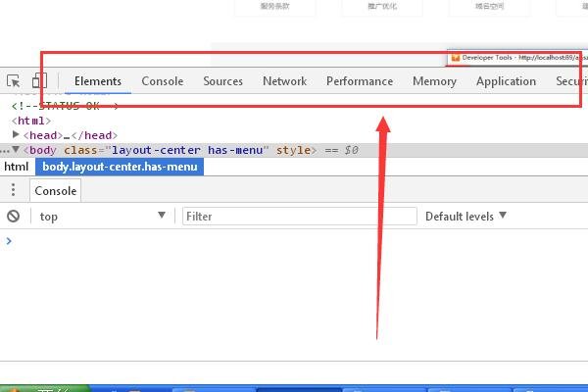
Task: Select the Memory tab
Action: coord(434,81)
